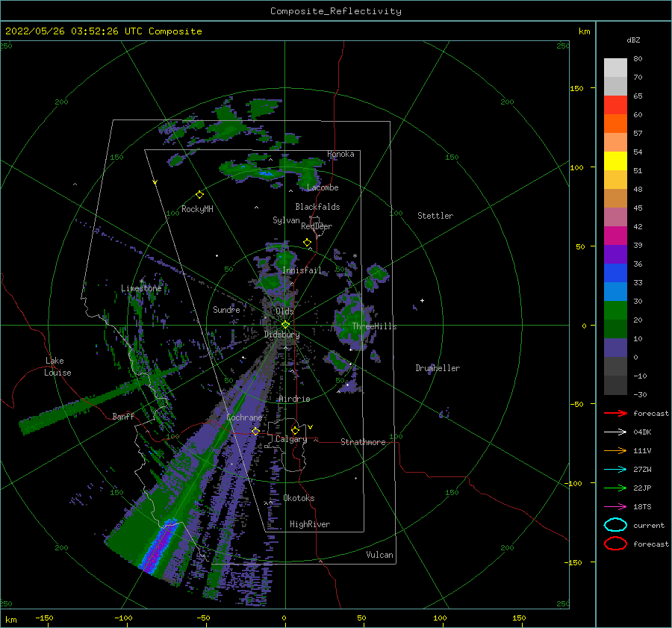Click the Lake Louise label
This screenshot has width=672, height=628.
coord(57,367)
